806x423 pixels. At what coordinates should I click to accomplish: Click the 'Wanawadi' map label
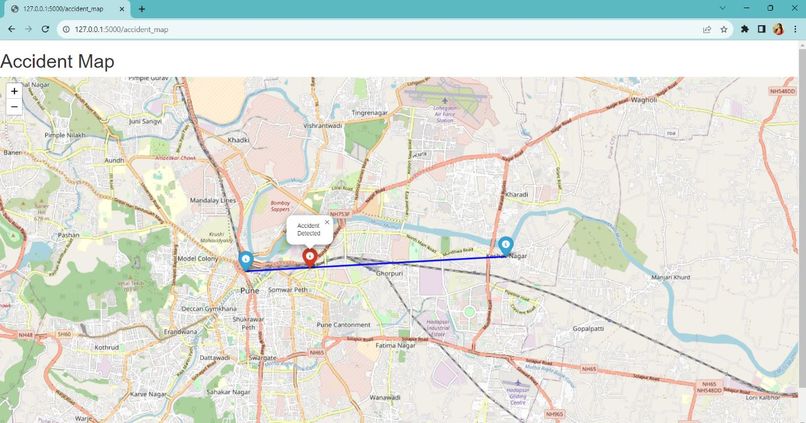[385, 397]
